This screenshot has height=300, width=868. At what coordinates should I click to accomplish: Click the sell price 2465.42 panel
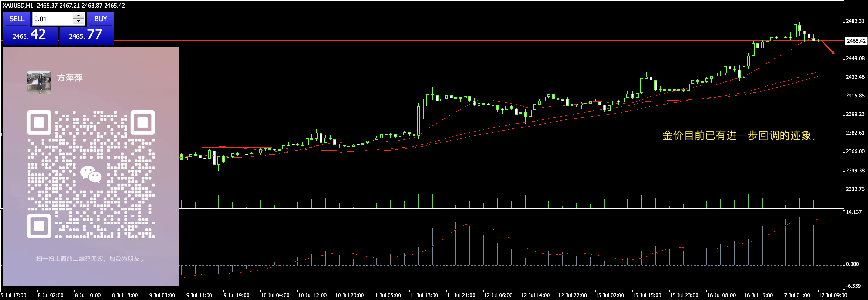pyautogui.click(x=30, y=35)
